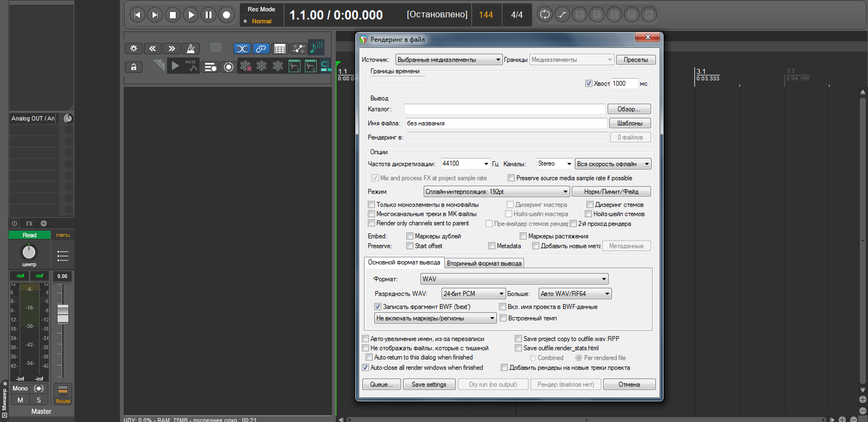The height and width of the screenshot is (422, 868).
Task: Disable Auto-close all render windows checkbox
Action: pyautogui.click(x=366, y=368)
